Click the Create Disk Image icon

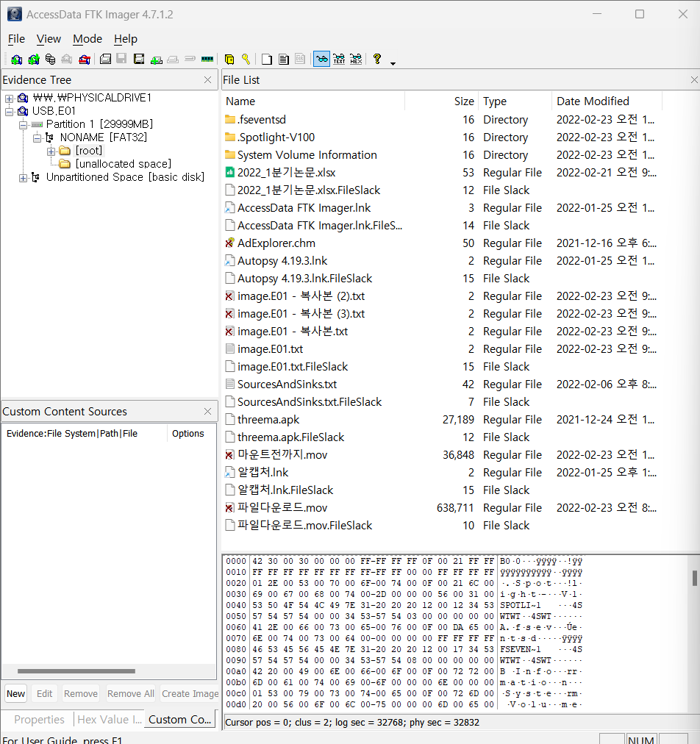pyautogui.click(x=105, y=59)
